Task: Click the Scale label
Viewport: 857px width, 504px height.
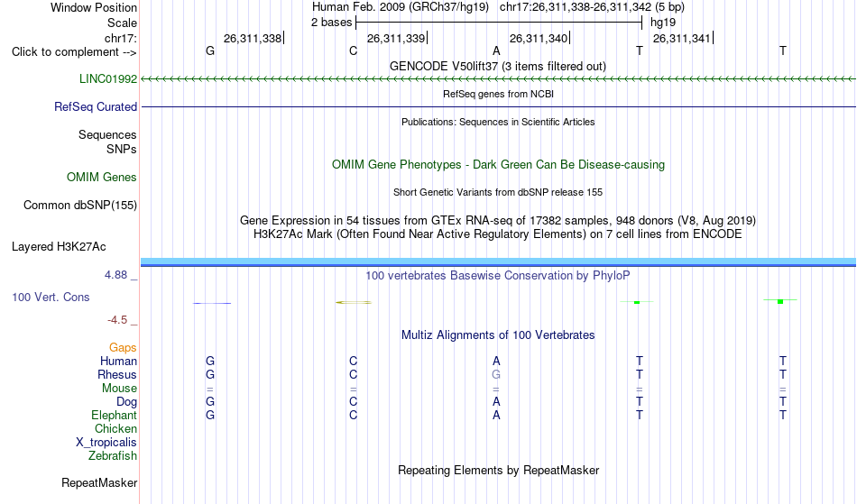Action: 122,23
